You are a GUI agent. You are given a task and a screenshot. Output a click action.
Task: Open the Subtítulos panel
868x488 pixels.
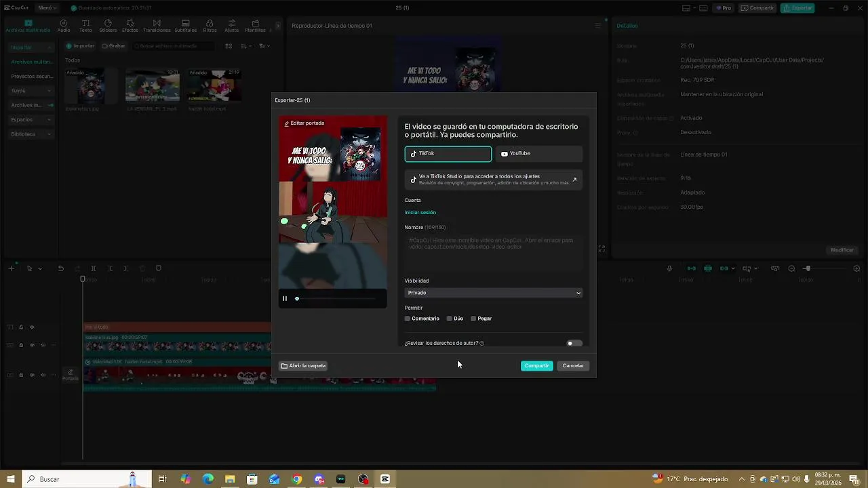(186, 26)
